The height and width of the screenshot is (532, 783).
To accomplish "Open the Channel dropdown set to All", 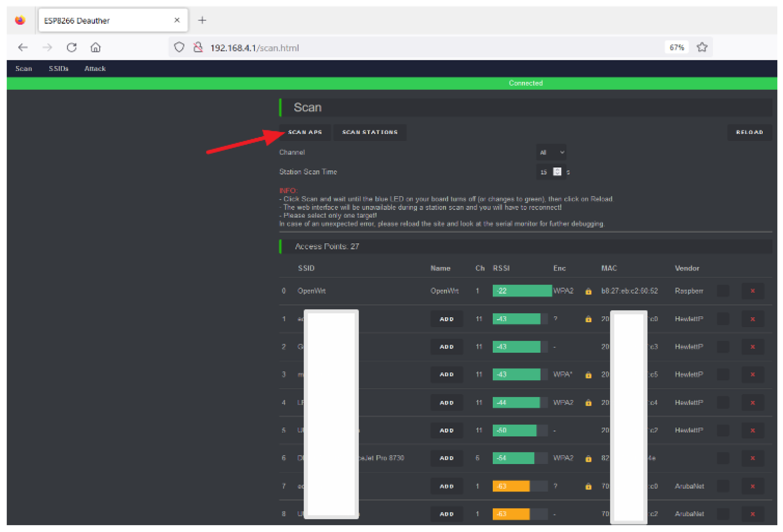I will (551, 152).
